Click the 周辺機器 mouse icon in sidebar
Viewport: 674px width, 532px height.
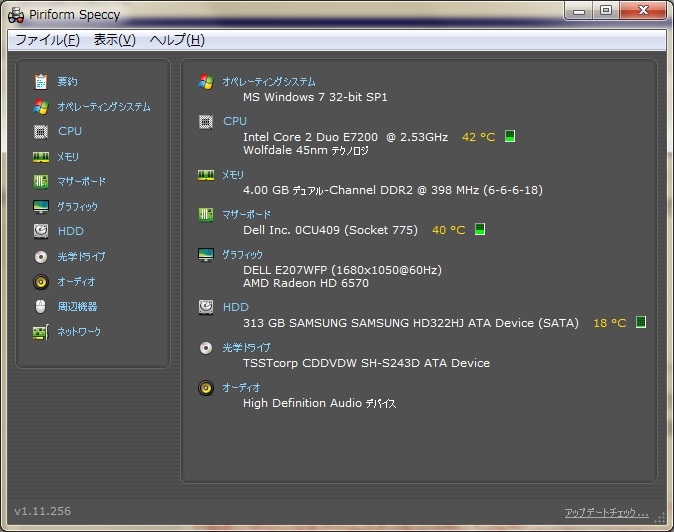point(40,306)
